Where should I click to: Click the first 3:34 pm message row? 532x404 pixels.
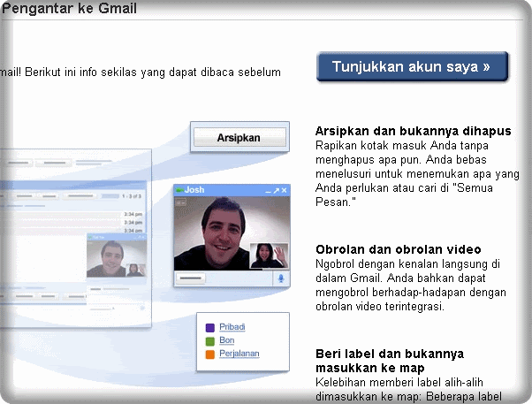click(72, 214)
